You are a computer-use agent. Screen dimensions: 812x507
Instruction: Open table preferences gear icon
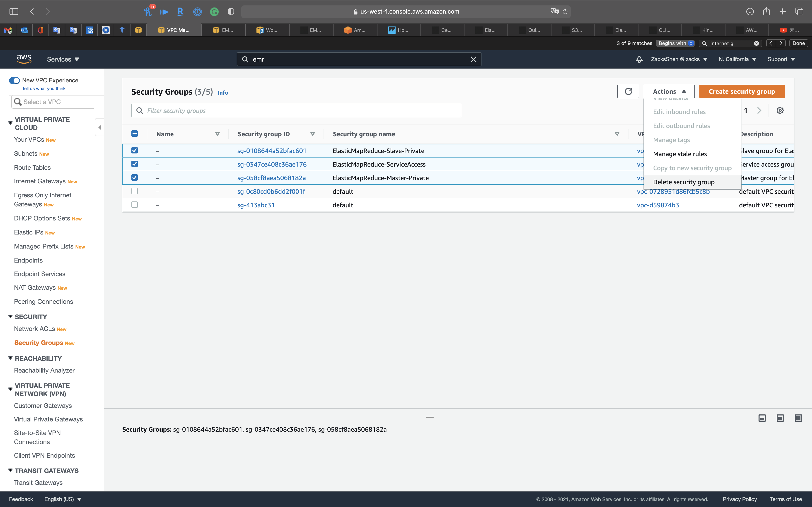pyautogui.click(x=780, y=111)
